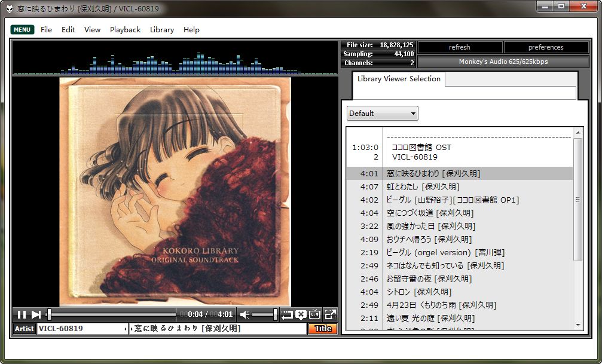The image size is (602, 364).
Task: Skip to the next track
Action: [x=36, y=315]
